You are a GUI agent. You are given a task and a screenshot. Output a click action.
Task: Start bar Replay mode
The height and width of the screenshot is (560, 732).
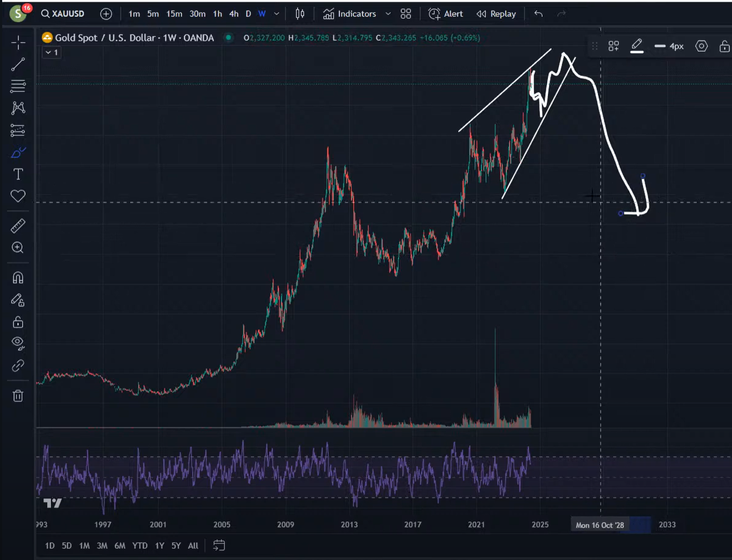tap(496, 14)
